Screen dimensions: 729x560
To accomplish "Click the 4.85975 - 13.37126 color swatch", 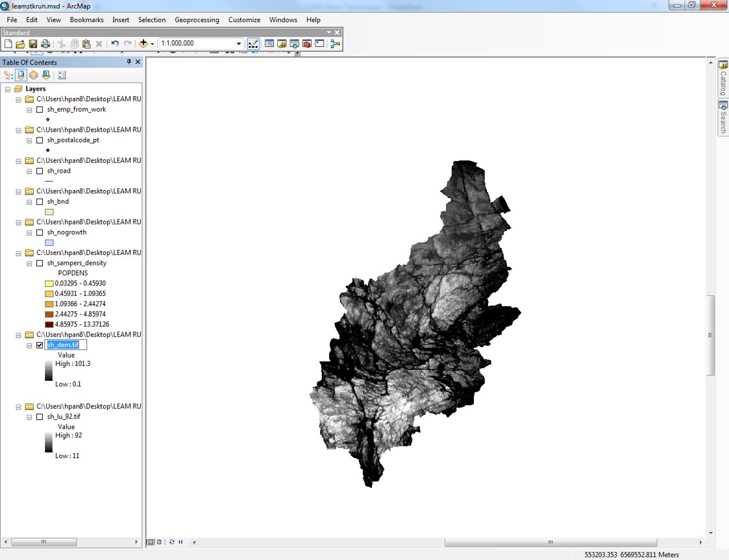I will click(49, 324).
